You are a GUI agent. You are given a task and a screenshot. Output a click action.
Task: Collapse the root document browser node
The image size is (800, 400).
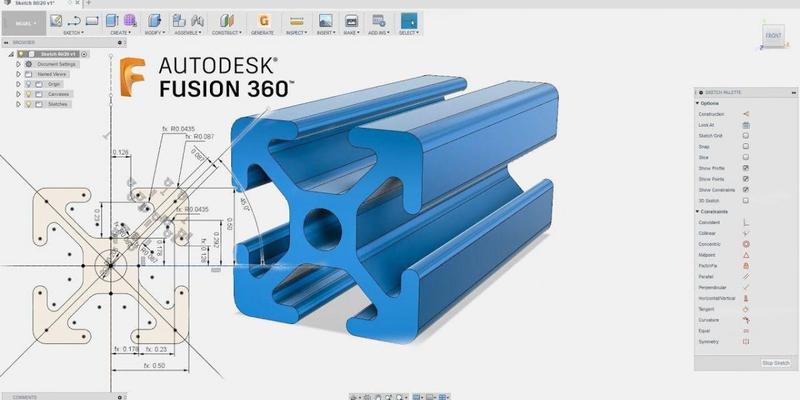pos(11,54)
